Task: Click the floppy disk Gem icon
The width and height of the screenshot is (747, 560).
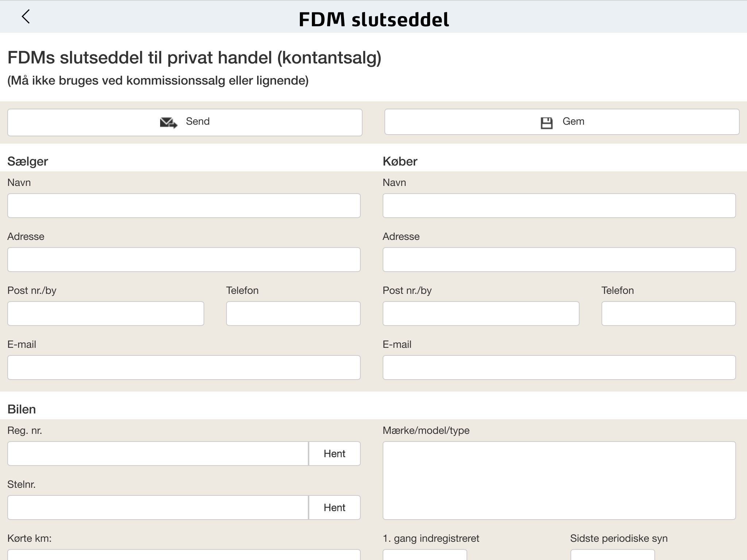Action: (546, 123)
